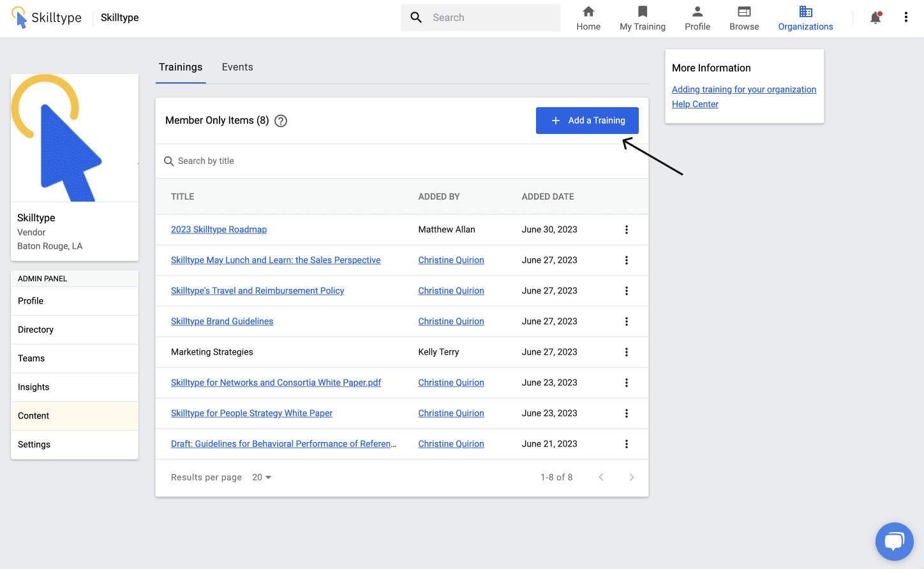Open row options for 2023 Skilltype Roadmap
Viewport: 924px width, 569px height.
627,230
